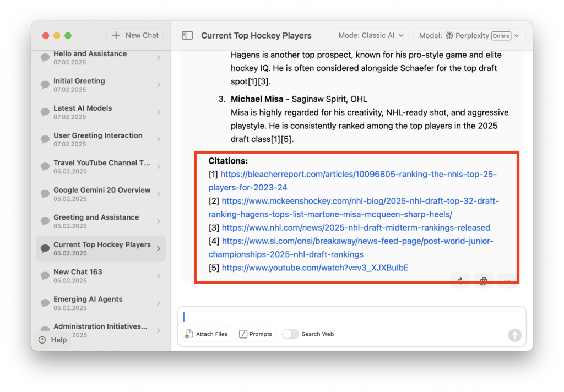Screen dimensions: 564x392
Task: Open the Administration Initiatives chat
Action: point(101,330)
